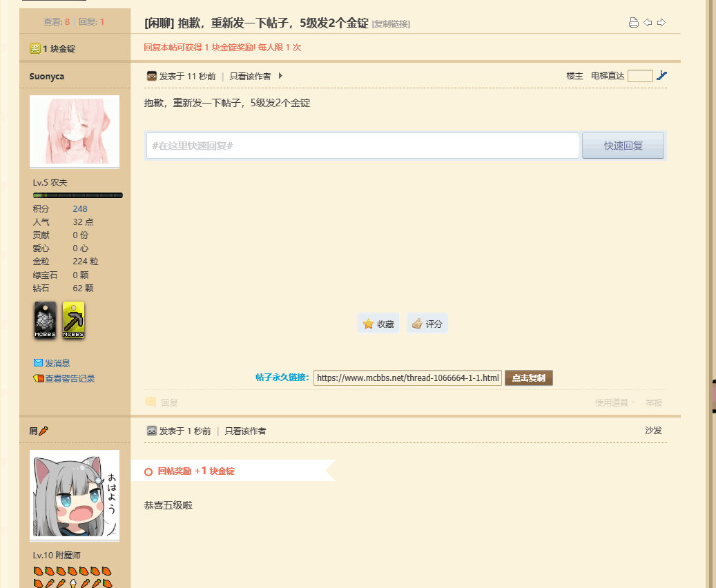Click the carrot icon beside 屑 username
This screenshot has width=716, height=588.
(43, 431)
